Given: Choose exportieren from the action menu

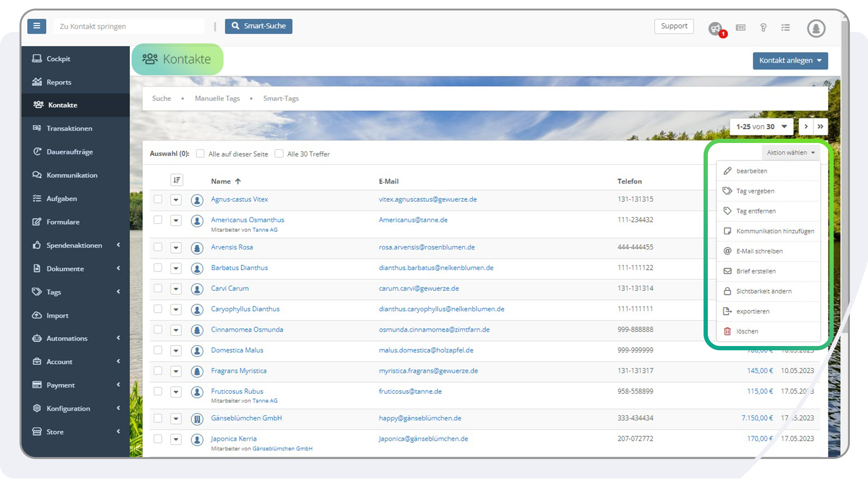Looking at the screenshot, I should 752,311.
